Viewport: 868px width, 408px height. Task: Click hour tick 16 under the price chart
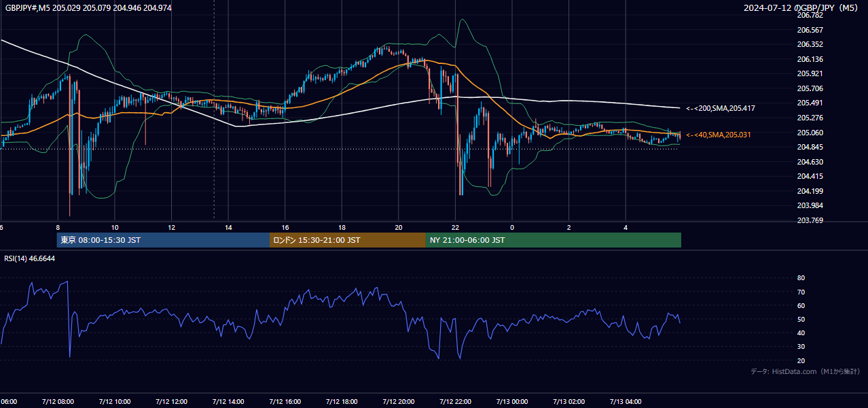tap(285, 228)
